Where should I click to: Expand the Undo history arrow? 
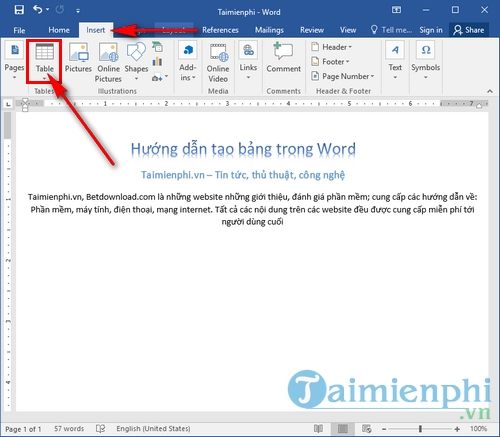[48, 10]
